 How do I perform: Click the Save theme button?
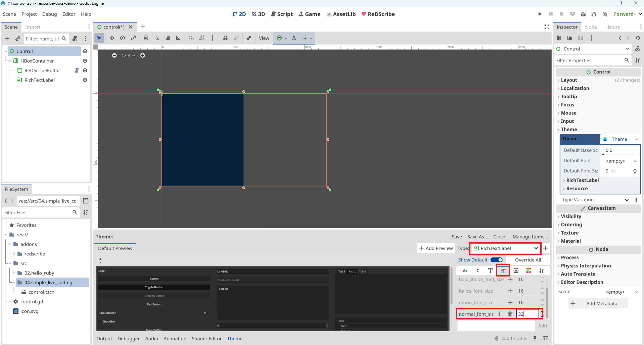pyautogui.click(x=457, y=237)
